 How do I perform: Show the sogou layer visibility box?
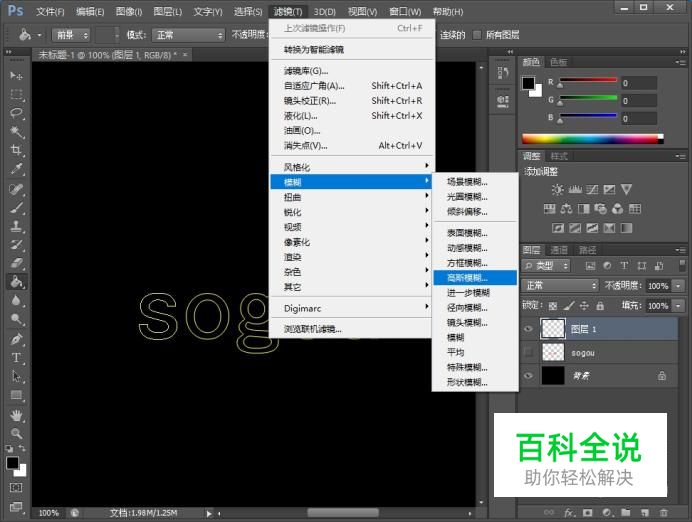[x=528, y=352]
